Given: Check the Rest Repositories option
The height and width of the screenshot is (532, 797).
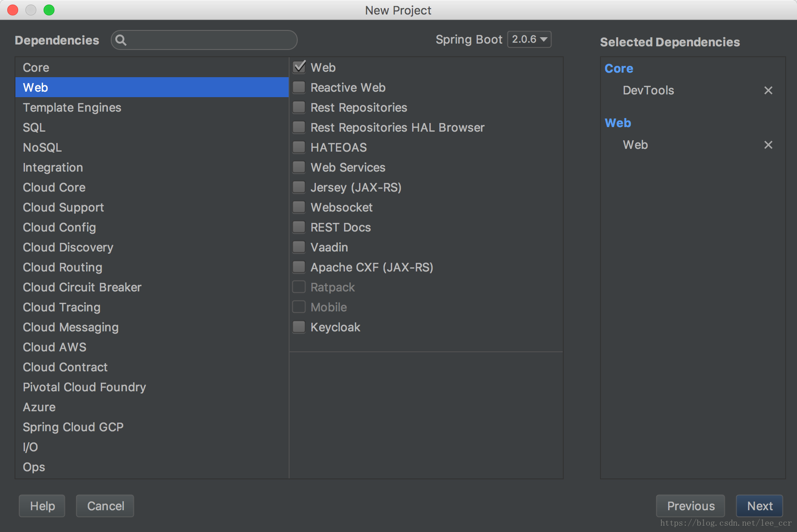Looking at the screenshot, I should (299, 107).
